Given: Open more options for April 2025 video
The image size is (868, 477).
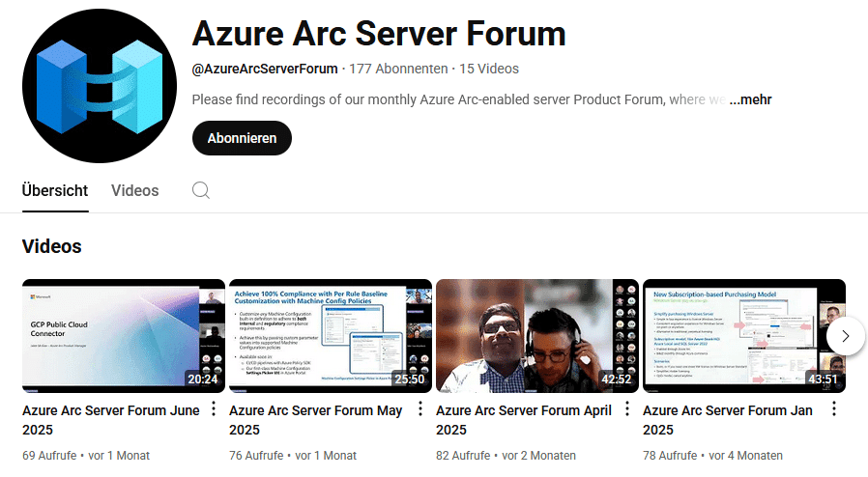Looking at the screenshot, I should click(627, 409).
